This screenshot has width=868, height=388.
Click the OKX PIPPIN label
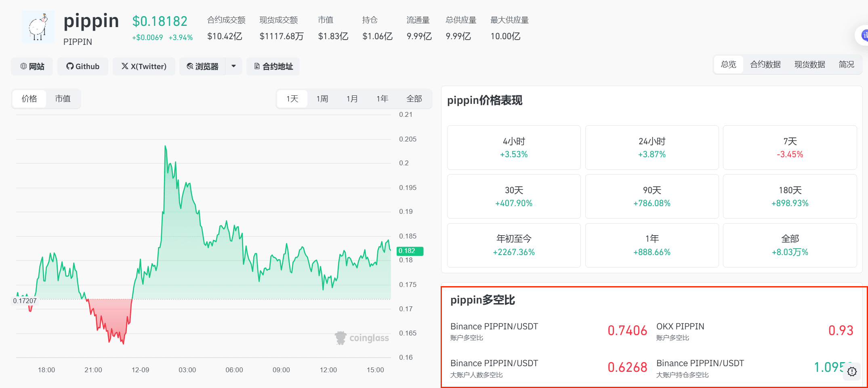tap(680, 327)
